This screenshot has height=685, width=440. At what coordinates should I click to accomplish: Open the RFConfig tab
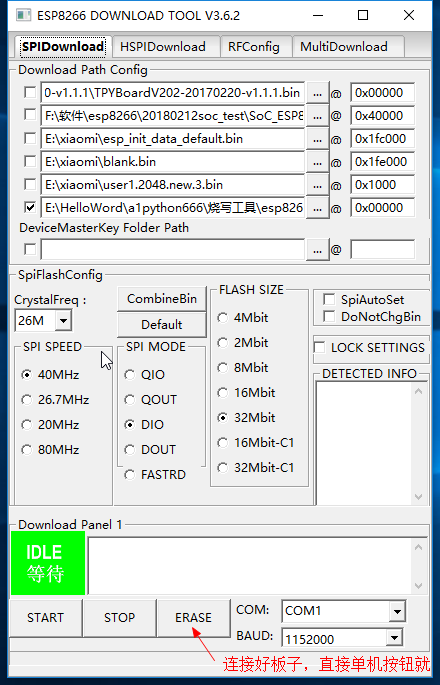point(254,47)
